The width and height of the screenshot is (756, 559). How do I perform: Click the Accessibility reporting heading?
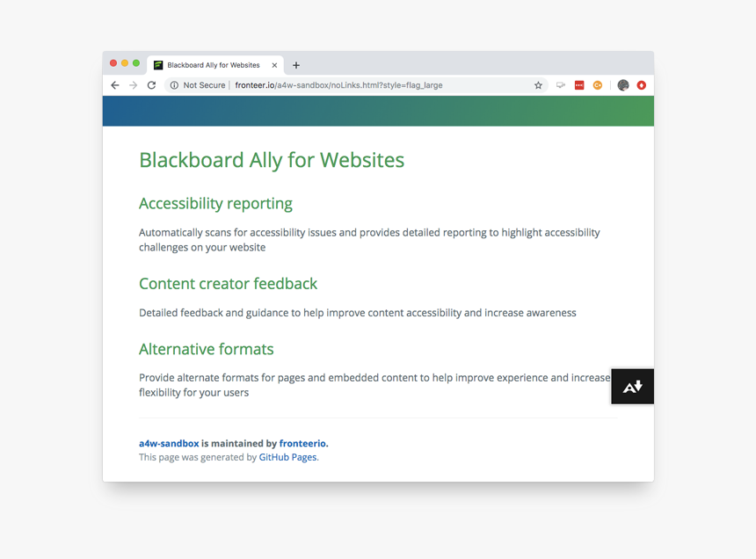point(215,203)
